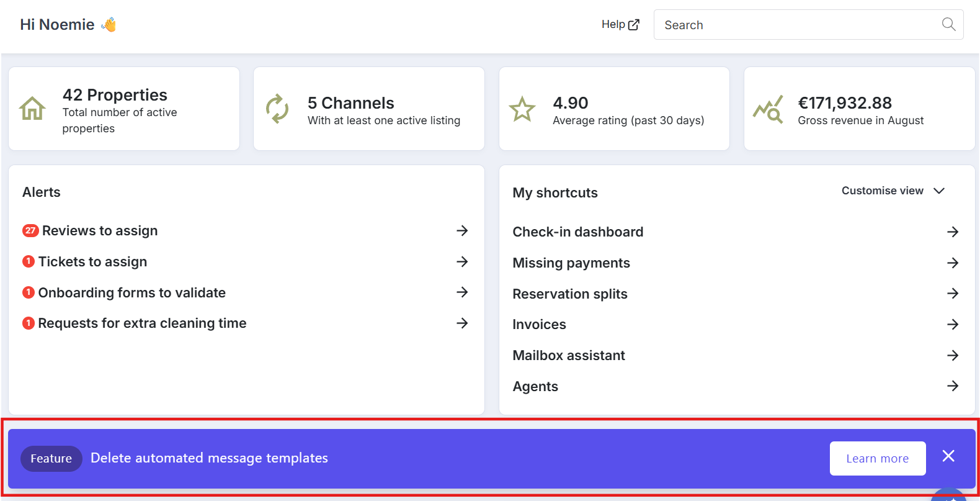The height and width of the screenshot is (501, 980).
Task: Click the Feature tag pill
Action: [51, 459]
